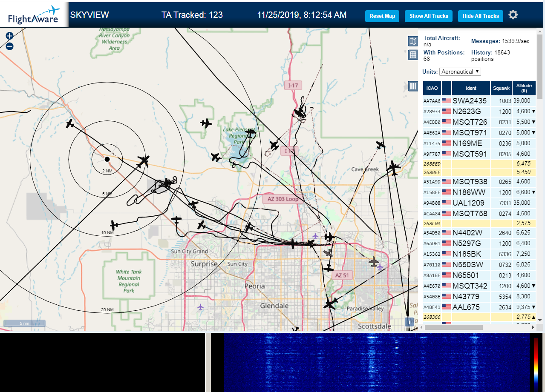Click US flag in UAL1209 row

click(x=447, y=203)
